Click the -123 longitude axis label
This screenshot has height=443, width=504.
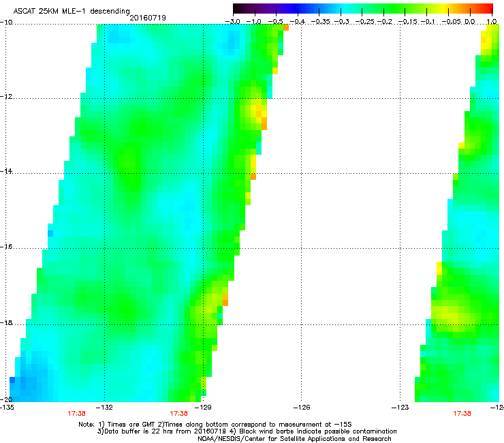400,408
